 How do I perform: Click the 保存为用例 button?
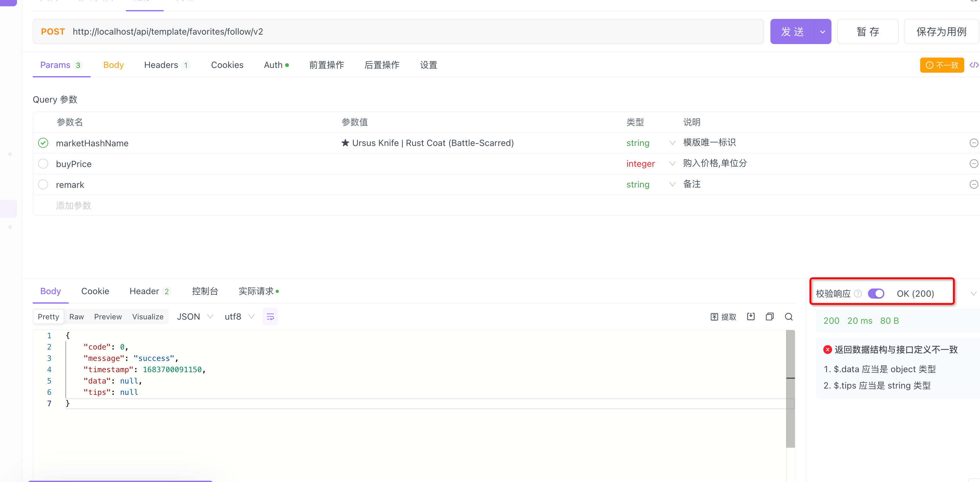pyautogui.click(x=941, y=31)
